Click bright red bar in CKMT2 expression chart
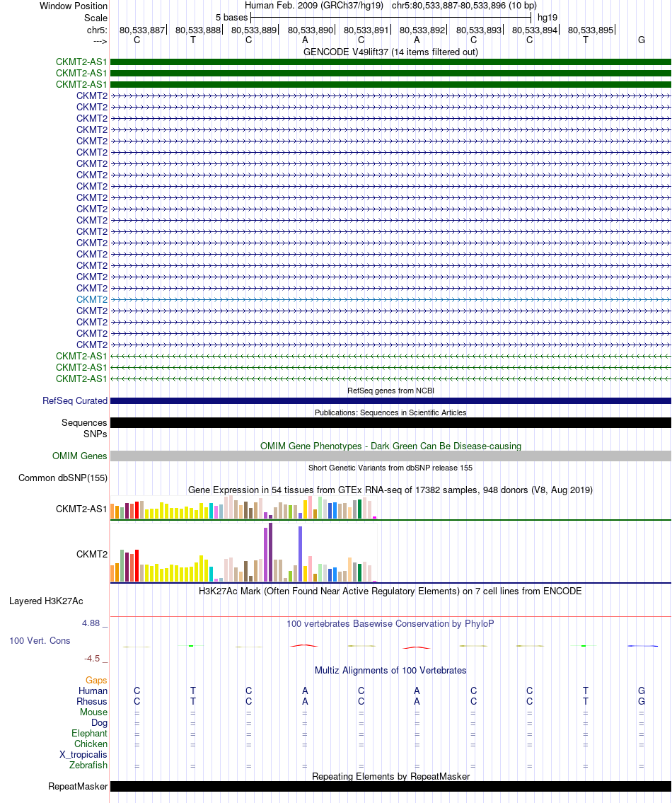Image resolution: width=672 pixels, height=803 pixels. [137, 566]
